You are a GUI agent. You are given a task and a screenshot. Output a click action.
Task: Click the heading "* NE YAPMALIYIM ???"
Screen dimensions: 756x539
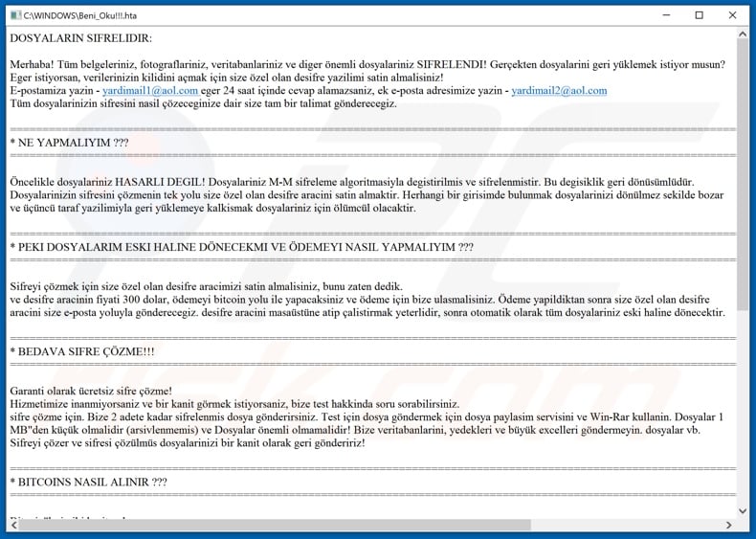(70, 143)
